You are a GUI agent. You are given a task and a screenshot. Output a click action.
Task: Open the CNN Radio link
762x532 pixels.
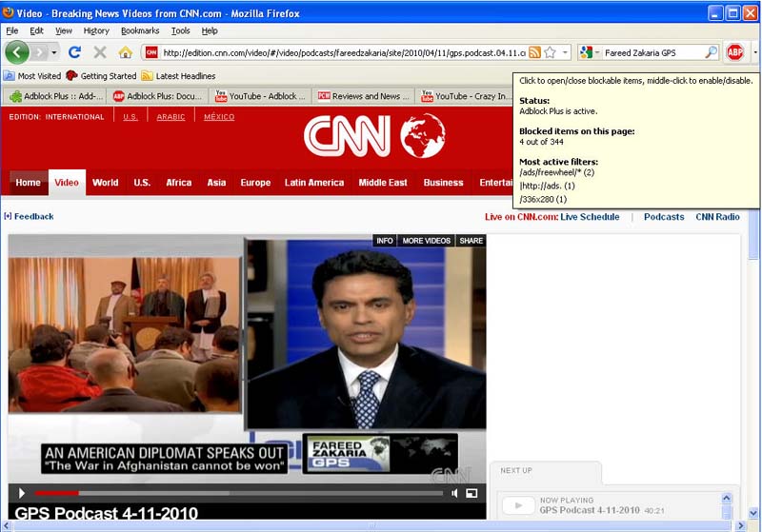(x=718, y=217)
